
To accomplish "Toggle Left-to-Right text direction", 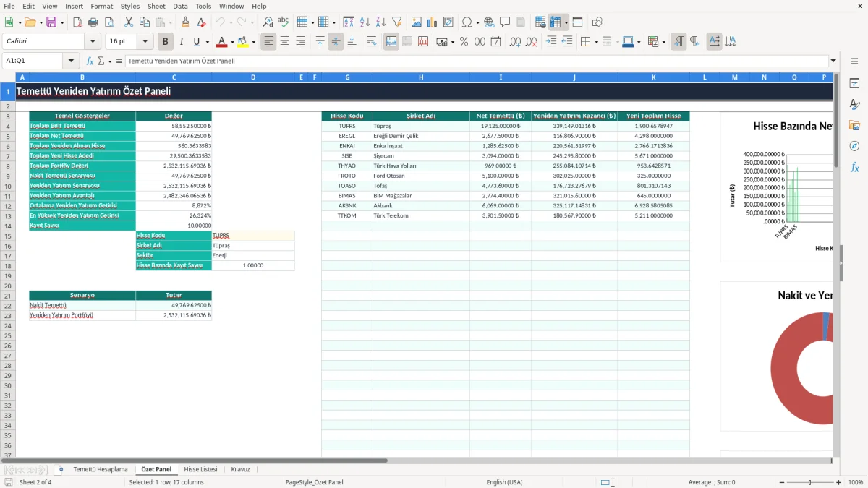I will [x=678, y=42].
